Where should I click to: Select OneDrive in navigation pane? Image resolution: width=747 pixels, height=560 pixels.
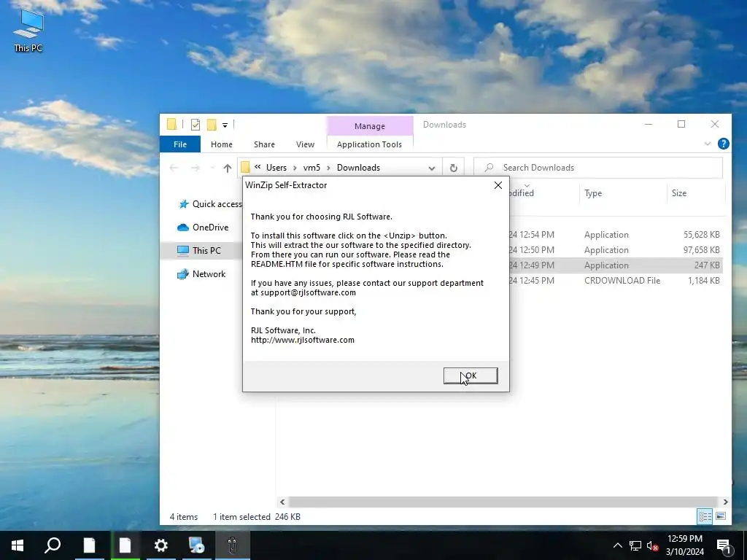[x=203, y=227]
